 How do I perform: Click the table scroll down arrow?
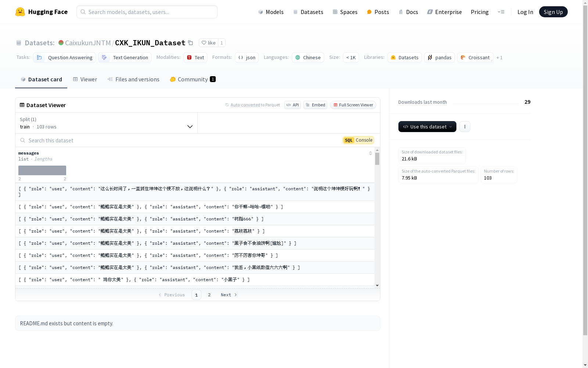click(x=377, y=286)
